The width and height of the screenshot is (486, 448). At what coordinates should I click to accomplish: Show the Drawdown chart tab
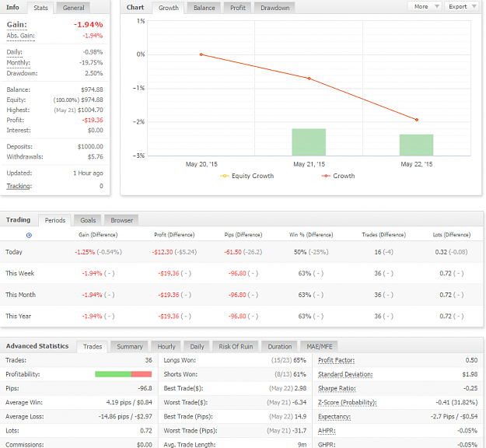275,8
